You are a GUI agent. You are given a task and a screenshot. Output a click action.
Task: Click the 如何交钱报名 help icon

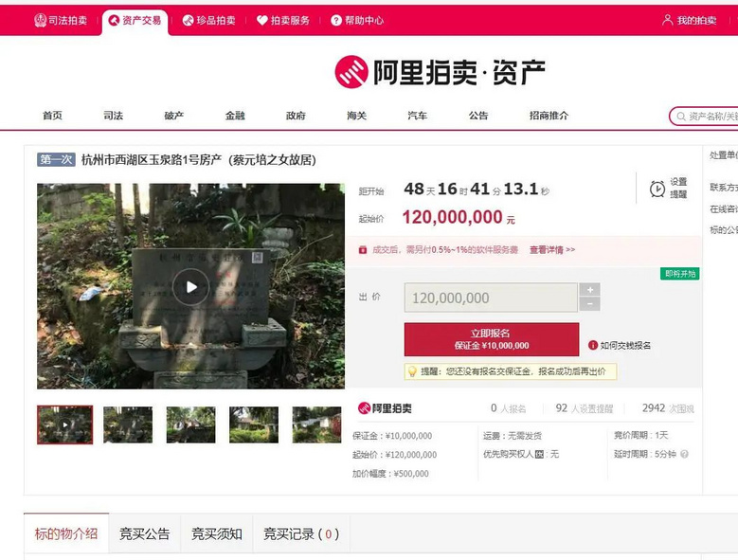(x=593, y=346)
